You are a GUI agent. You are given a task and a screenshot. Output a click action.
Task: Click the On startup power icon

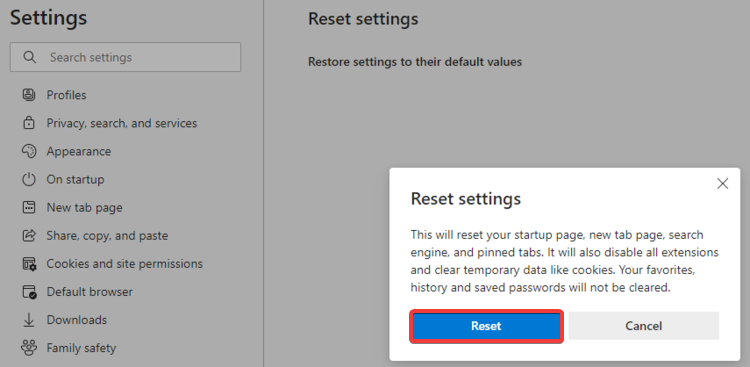coord(29,179)
